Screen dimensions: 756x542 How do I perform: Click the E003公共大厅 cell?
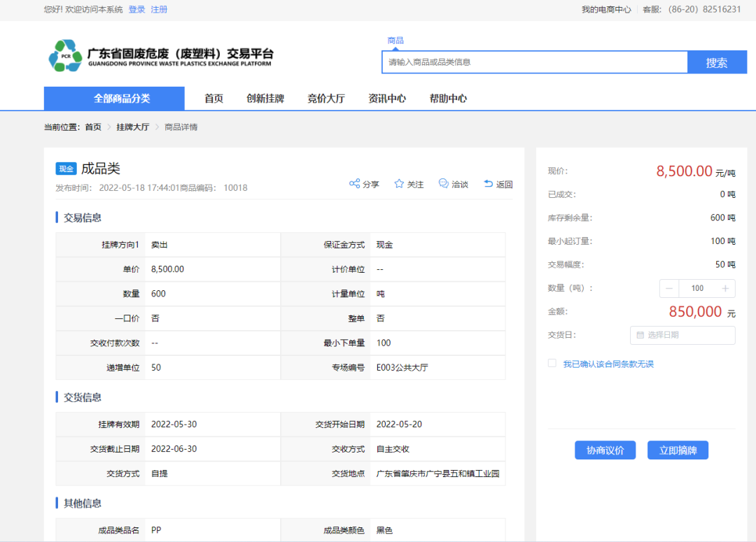tap(402, 367)
